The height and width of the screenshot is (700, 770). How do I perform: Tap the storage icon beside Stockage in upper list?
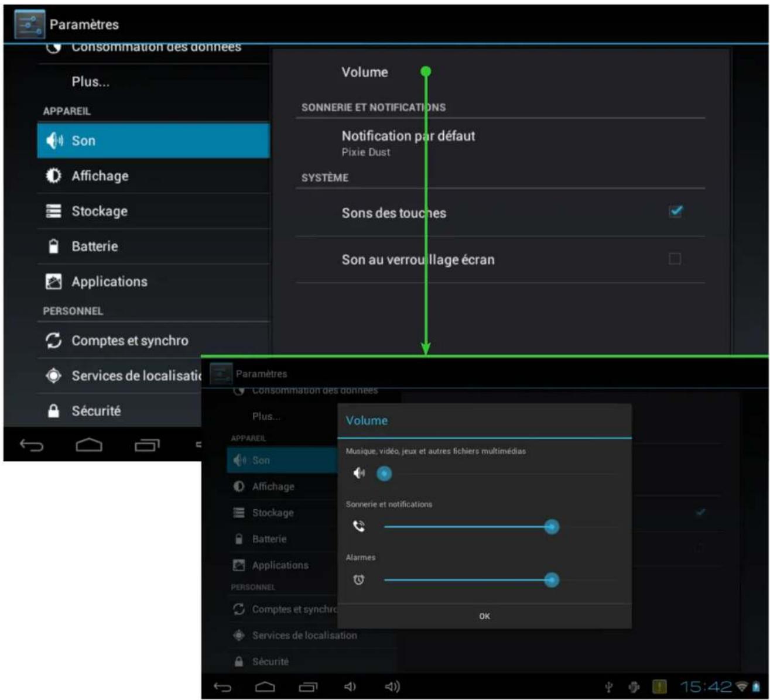[53, 211]
